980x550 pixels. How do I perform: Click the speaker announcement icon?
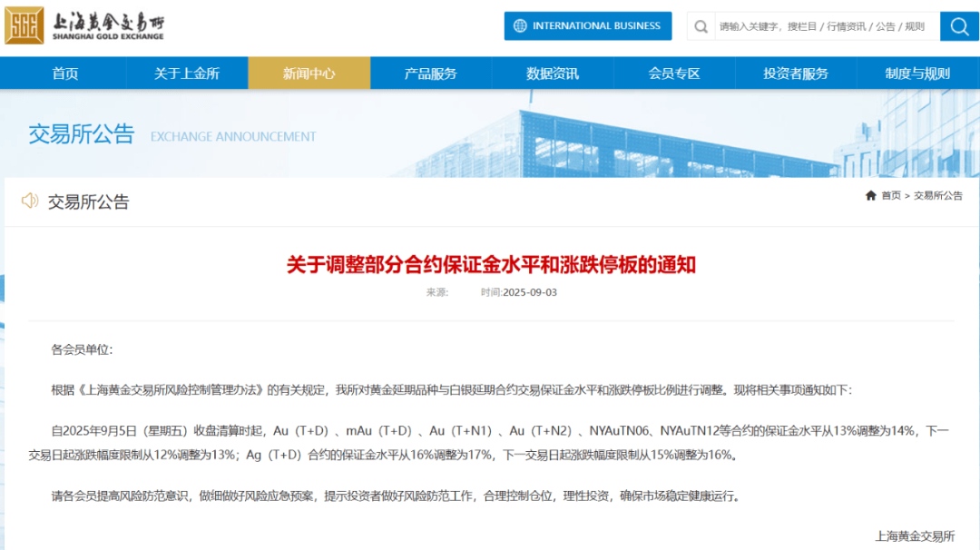[29, 201]
